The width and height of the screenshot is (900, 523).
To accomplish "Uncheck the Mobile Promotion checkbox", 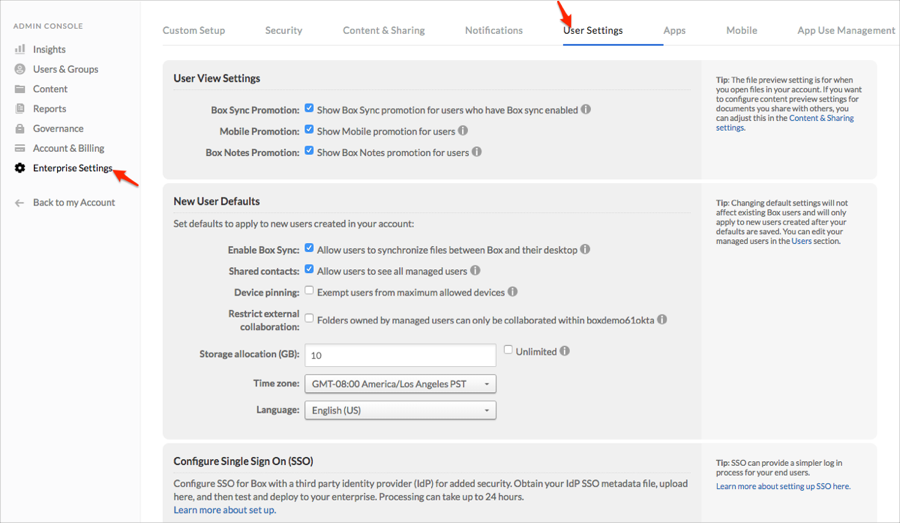I will (309, 130).
